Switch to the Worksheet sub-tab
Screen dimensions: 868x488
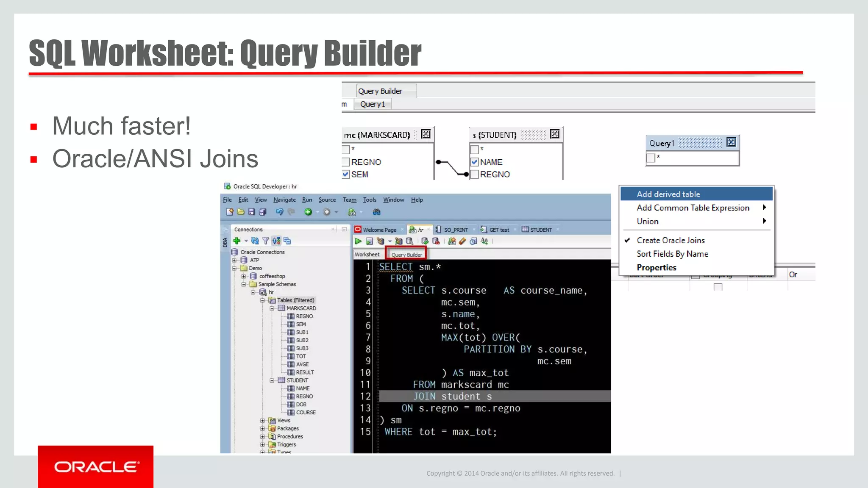point(367,255)
